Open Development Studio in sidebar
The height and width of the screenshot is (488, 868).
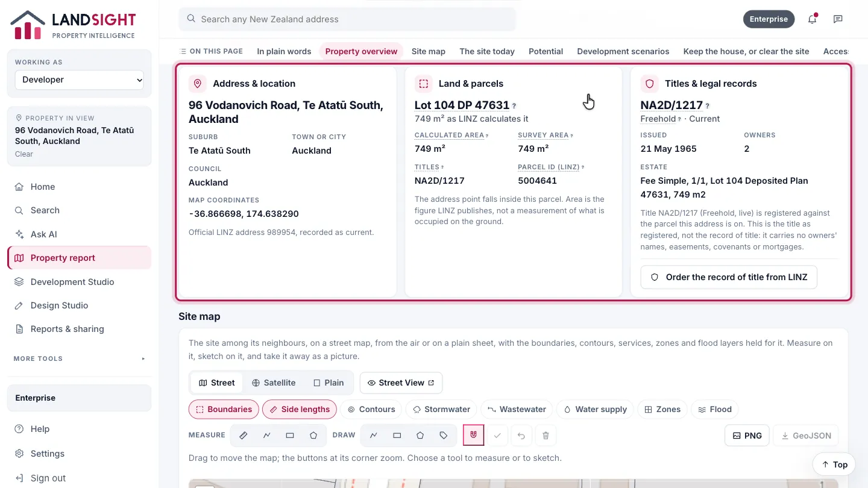80,282
